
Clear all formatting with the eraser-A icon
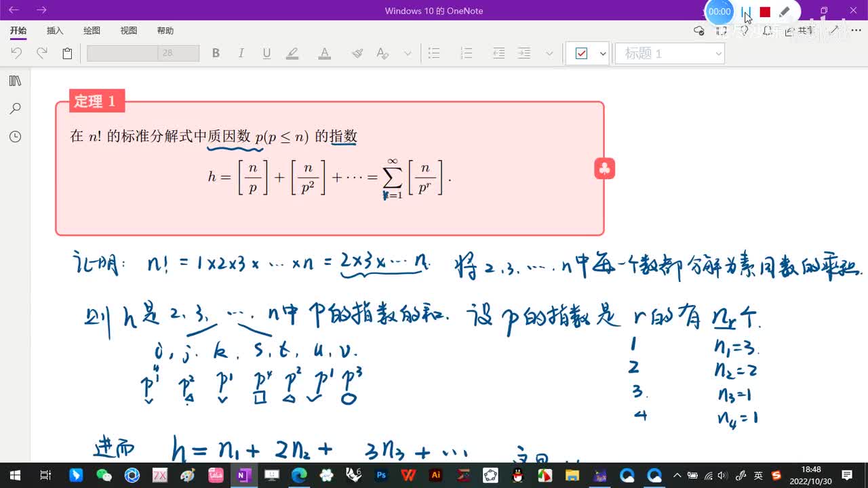pyautogui.click(x=382, y=53)
